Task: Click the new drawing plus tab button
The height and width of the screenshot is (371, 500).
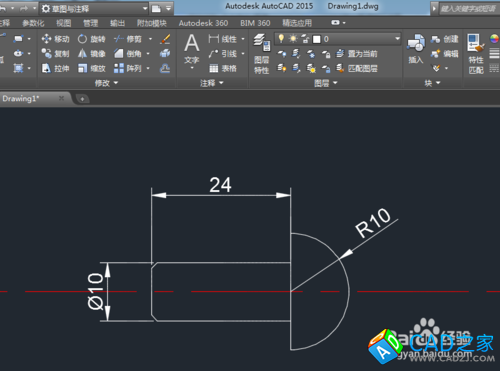Action: [x=82, y=99]
